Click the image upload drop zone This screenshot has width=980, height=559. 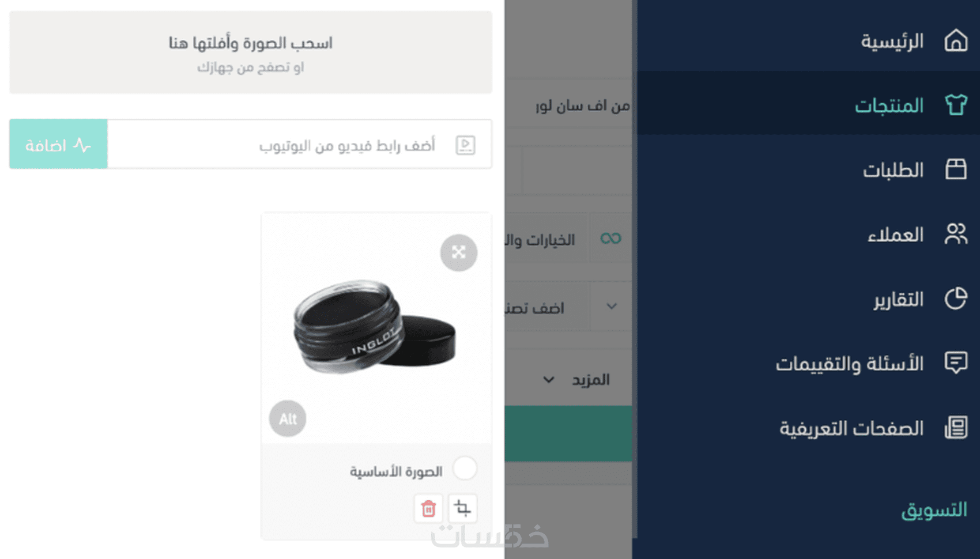coord(251,52)
